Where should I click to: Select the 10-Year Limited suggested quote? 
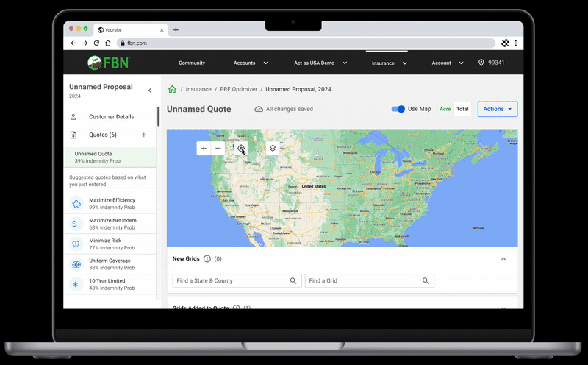pyautogui.click(x=110, y=285)
